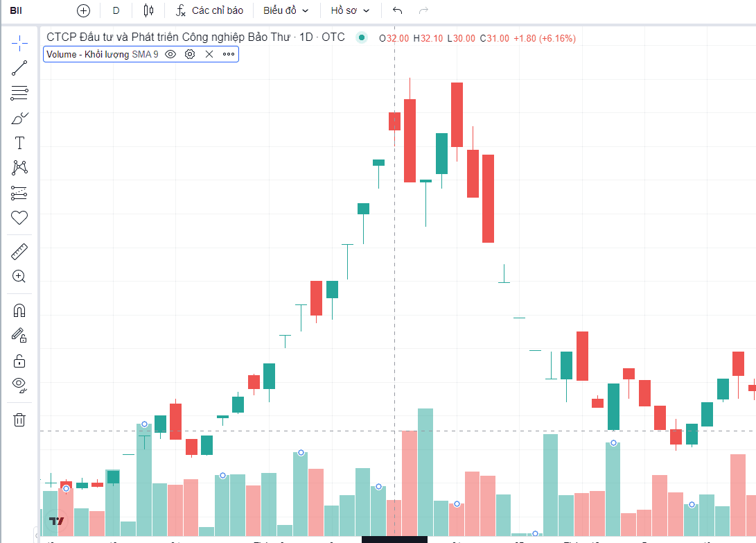Undo the last chart action
756x543 pixels.
tap(397, 10)
